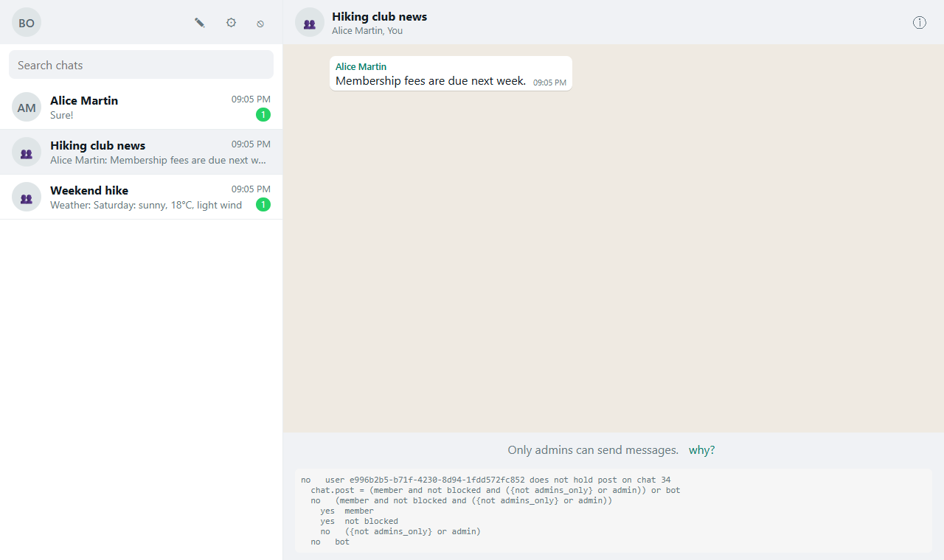Image resolution: width=944 pixels, height=560 pixels.
Task: Click the Hiking club news header title
Action: point(379,16)
